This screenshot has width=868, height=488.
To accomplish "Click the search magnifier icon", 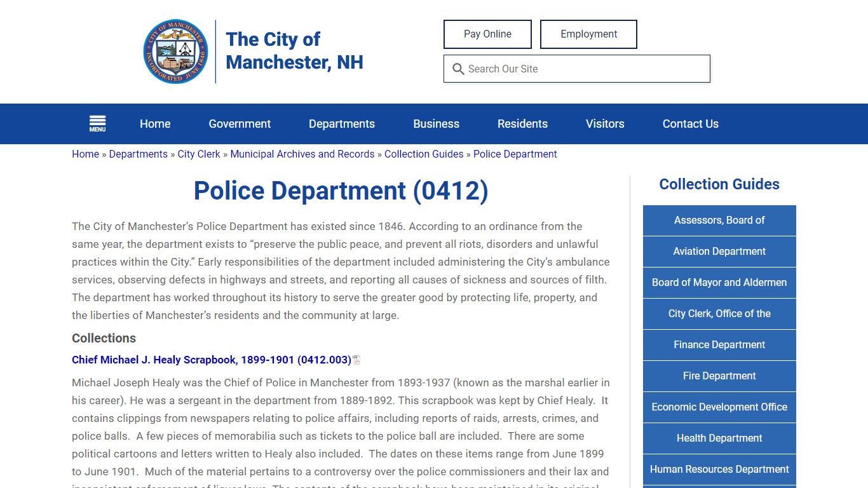I will tap(458, 69).
